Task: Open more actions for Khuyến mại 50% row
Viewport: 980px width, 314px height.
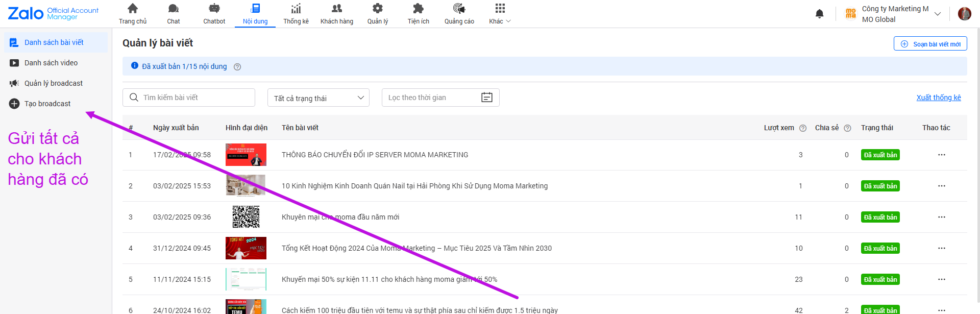Action: pos(942,279)
